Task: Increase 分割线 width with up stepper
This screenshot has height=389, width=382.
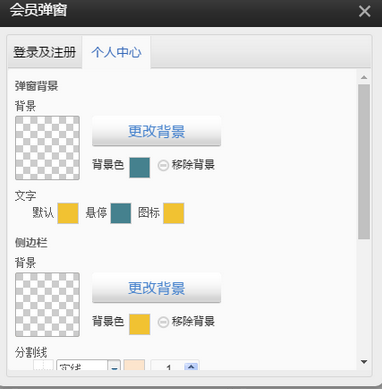Action: 191,366
